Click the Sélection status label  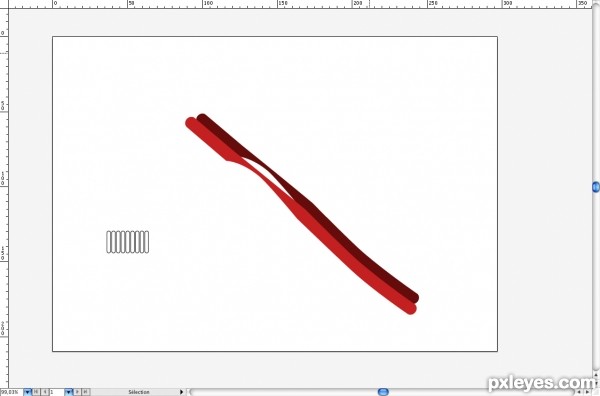139,392
